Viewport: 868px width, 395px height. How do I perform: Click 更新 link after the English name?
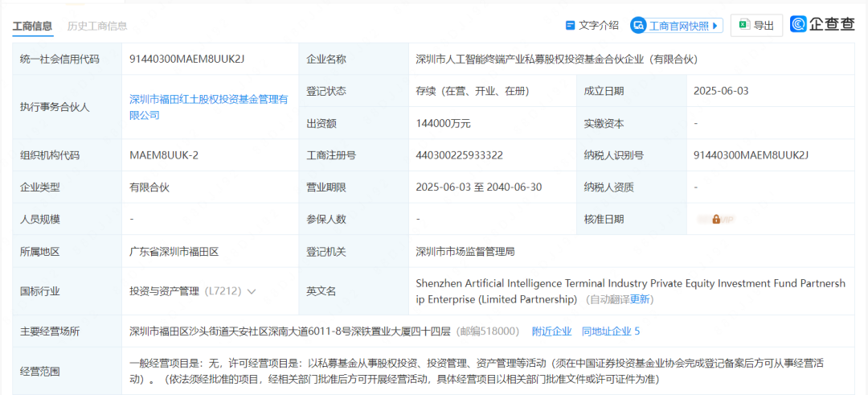pos(641,299)
